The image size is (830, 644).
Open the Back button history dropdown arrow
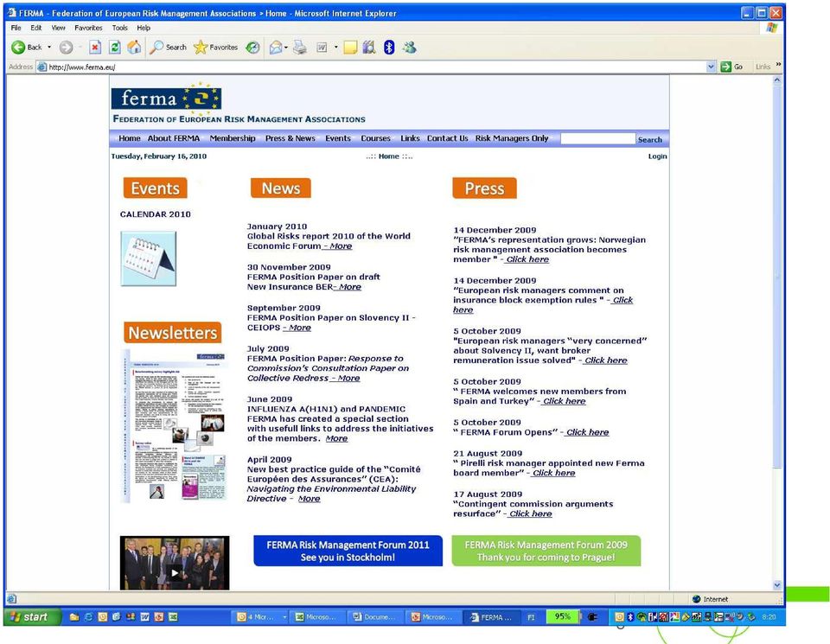pyautogui.click(x=49, y=48)
